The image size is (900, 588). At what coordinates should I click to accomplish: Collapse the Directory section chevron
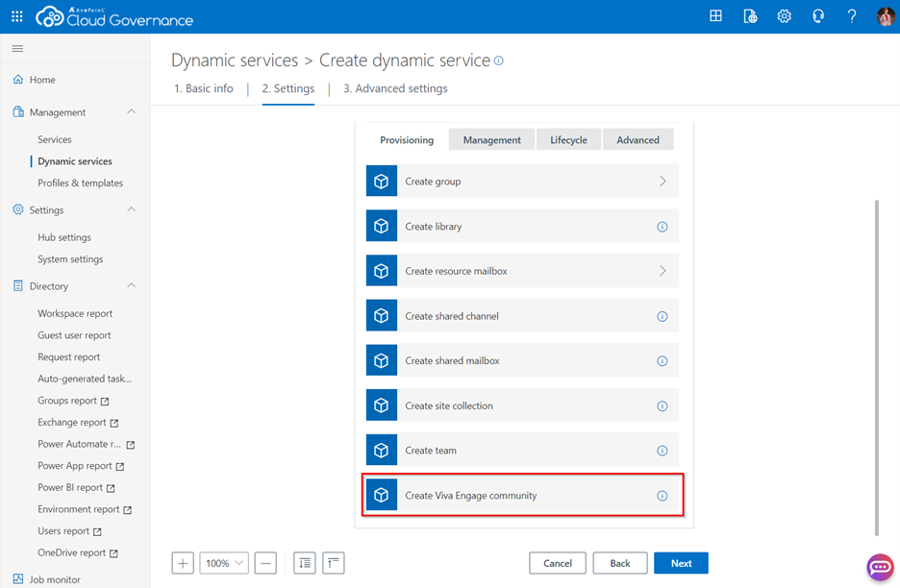click(x=132, y=285)
